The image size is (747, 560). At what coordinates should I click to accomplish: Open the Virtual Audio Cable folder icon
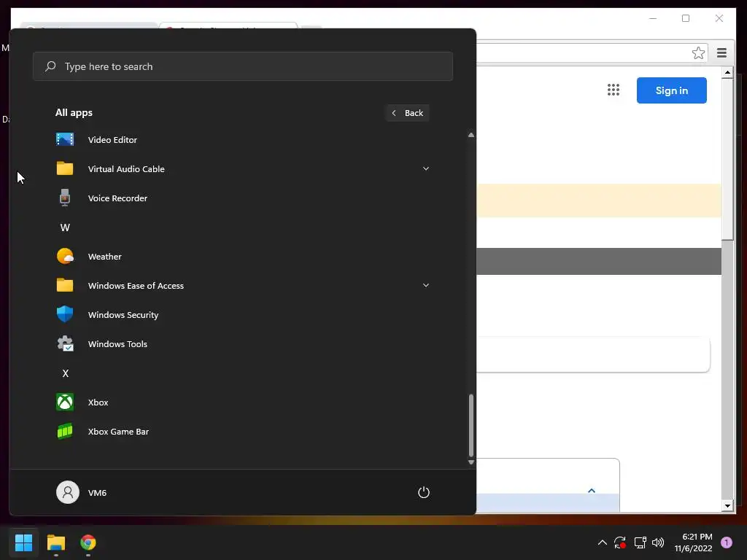tap(65, 168)
